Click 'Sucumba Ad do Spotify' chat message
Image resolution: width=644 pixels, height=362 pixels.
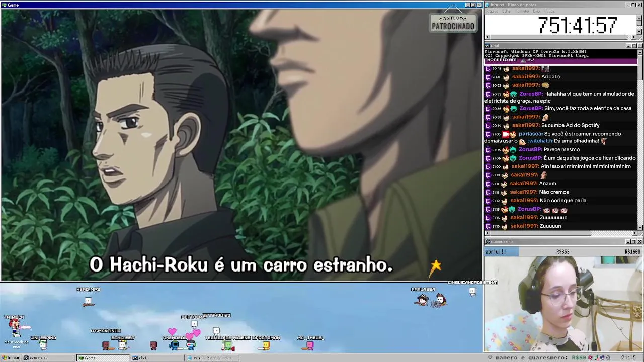click(570, 125)
